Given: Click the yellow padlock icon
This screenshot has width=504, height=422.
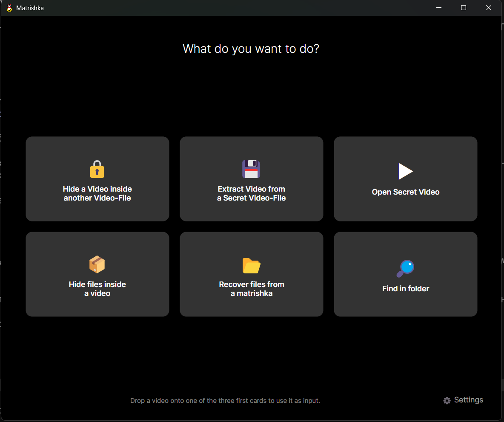Looking at the screenshot, I should point(97,169).
